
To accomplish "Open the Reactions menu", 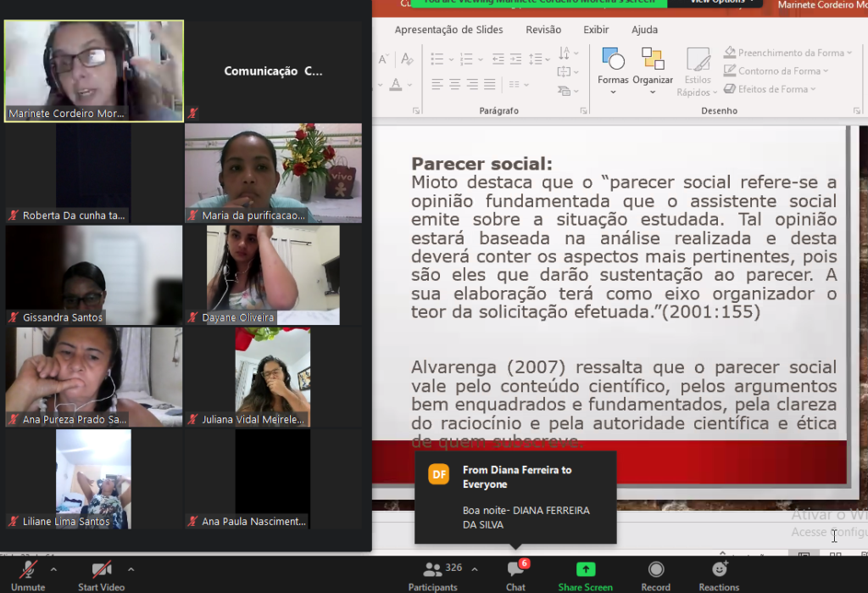I will coord(719,575).
